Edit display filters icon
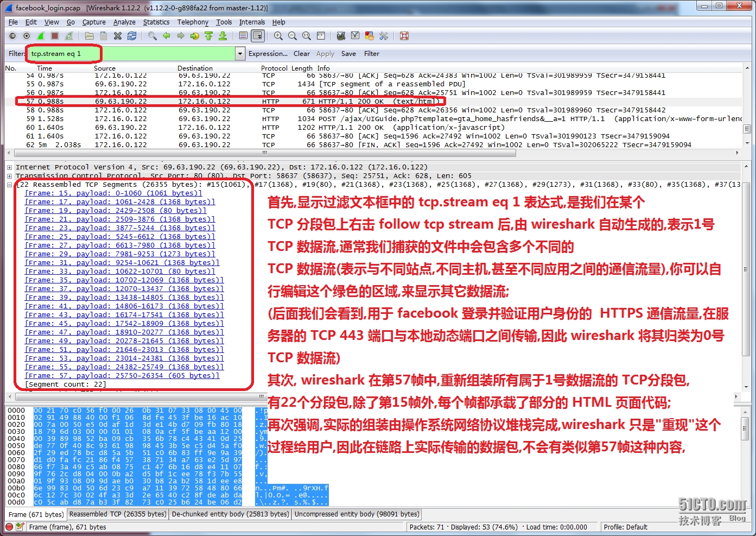 [355, 36]
